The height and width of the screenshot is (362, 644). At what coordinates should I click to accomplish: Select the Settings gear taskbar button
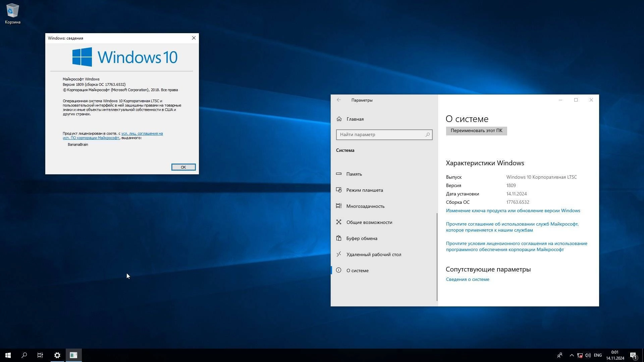click(57, 355)
